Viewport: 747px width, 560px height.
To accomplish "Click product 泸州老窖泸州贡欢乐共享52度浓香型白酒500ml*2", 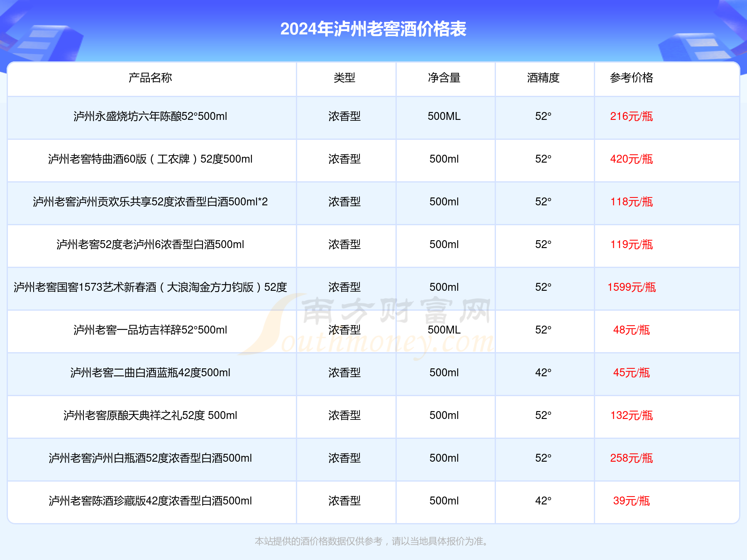I will [150, 202].
